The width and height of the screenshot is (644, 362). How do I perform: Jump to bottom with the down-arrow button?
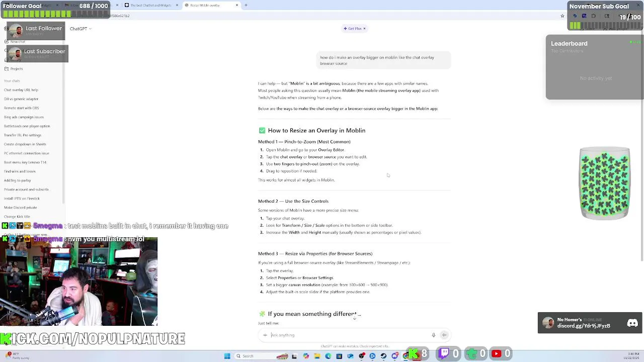click(355, 318)
